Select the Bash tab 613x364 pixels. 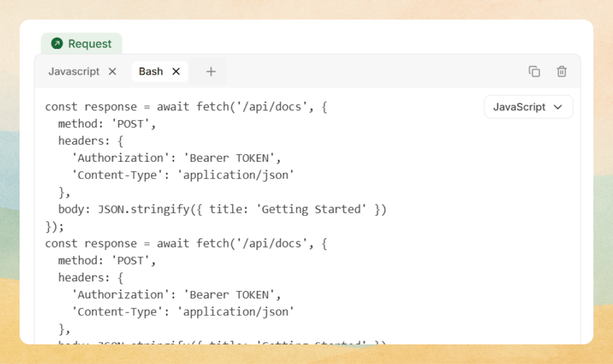tap(150, 71)
